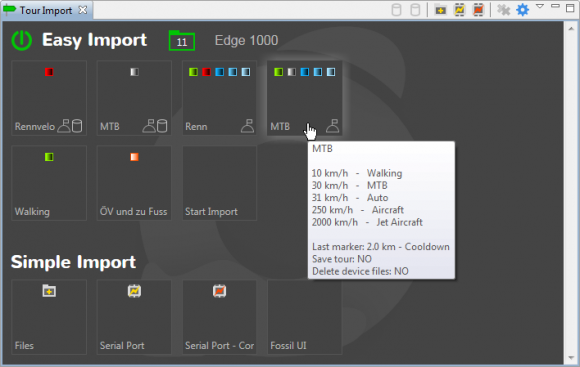Viewport: 580px width, 367px height.
Task: Maximize the Tour Import view
Action: tap(570, 8)
